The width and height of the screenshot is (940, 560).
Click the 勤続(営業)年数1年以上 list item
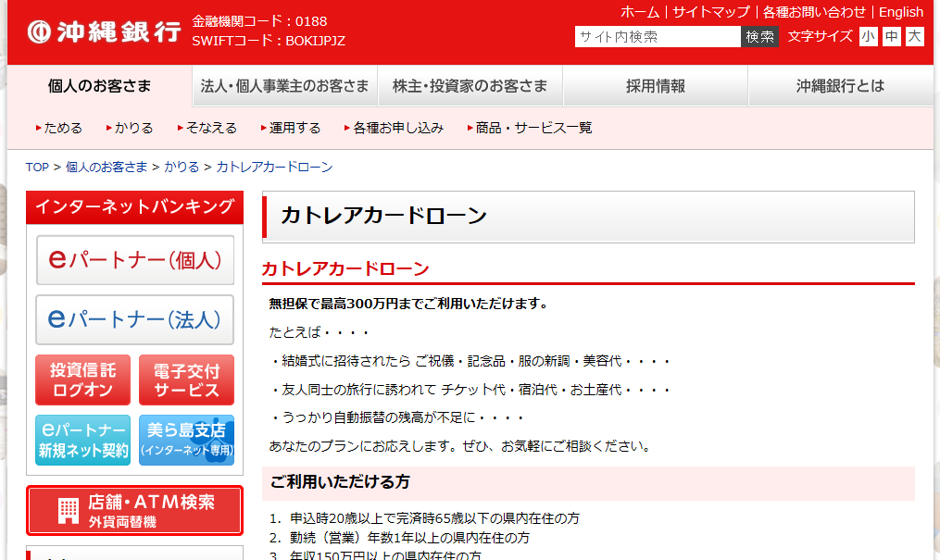[409, 538]
